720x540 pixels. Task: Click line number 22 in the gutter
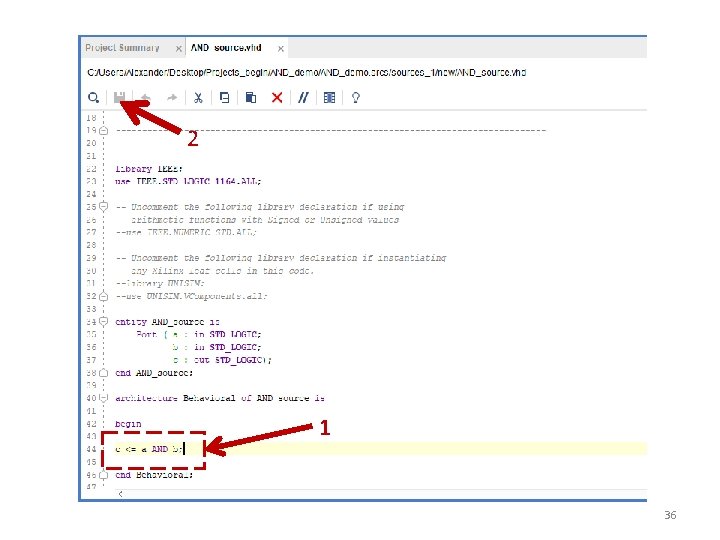(91, 169)
